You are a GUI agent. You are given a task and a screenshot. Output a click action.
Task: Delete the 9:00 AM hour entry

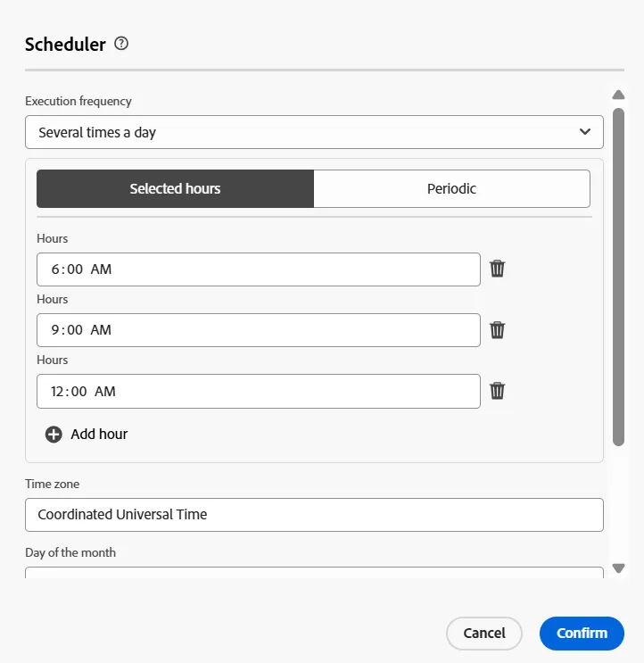point(497,330)
